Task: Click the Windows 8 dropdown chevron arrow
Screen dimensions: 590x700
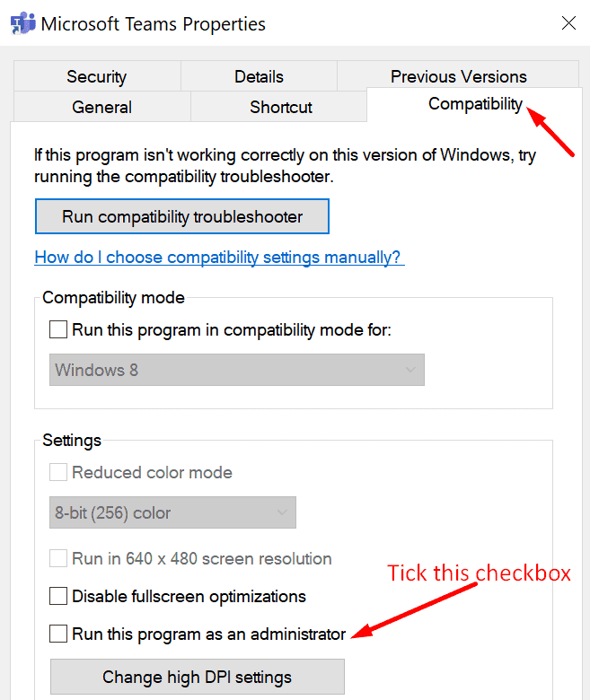Action: tap(410, 370)
